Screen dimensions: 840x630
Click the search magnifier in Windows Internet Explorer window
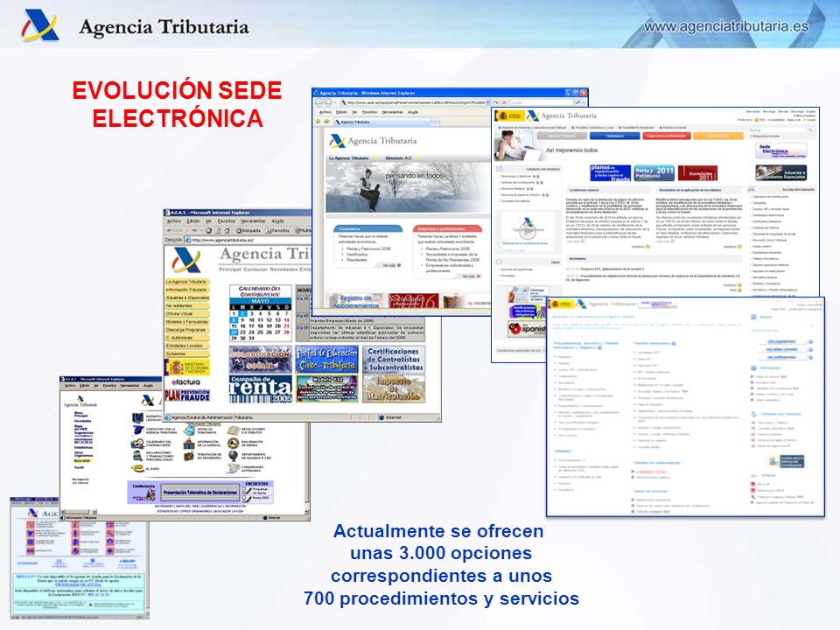[x=578, y=102]
